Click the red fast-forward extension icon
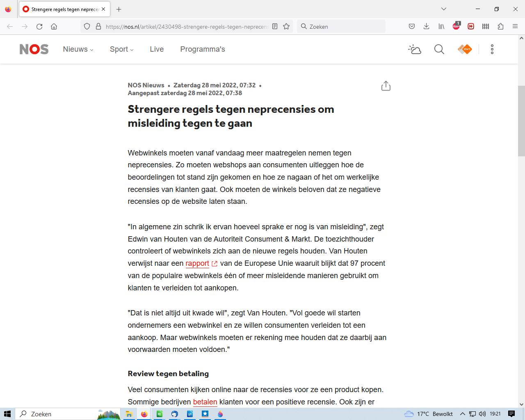The width and height of the screenshot is (525, 420). (471, 26)
